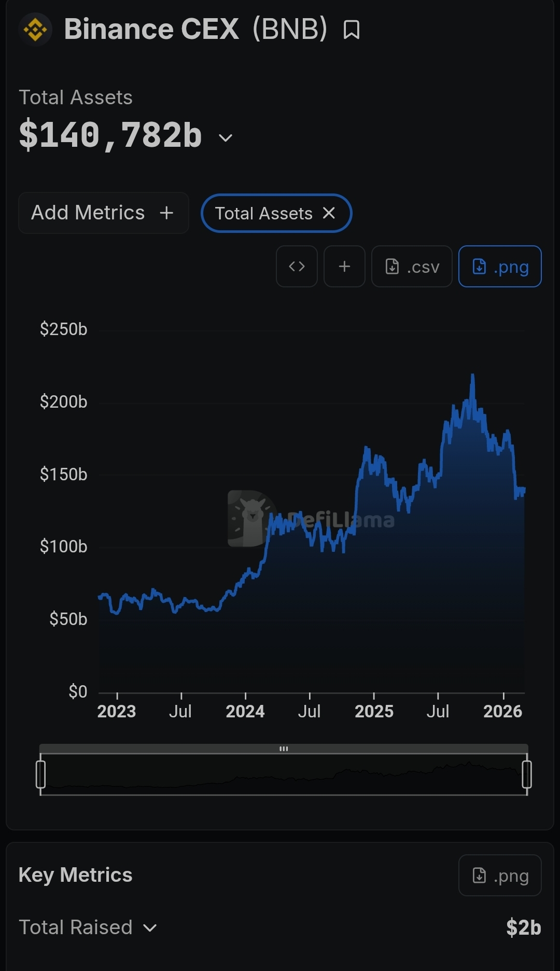Viewport: 560px width, 971px height.
Task: Toggle the Total Assets metric pill
Action: [x=263, y=213]
